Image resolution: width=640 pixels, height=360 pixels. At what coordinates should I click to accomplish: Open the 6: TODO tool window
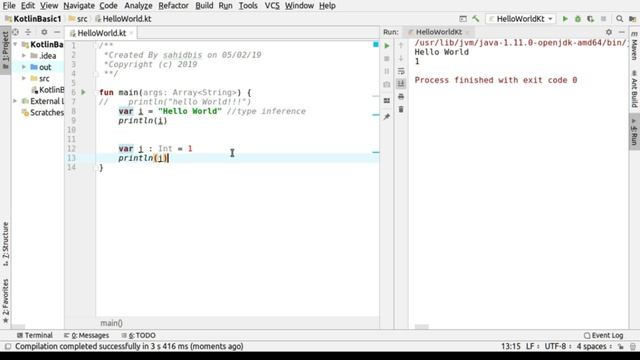tap(138, 336)
